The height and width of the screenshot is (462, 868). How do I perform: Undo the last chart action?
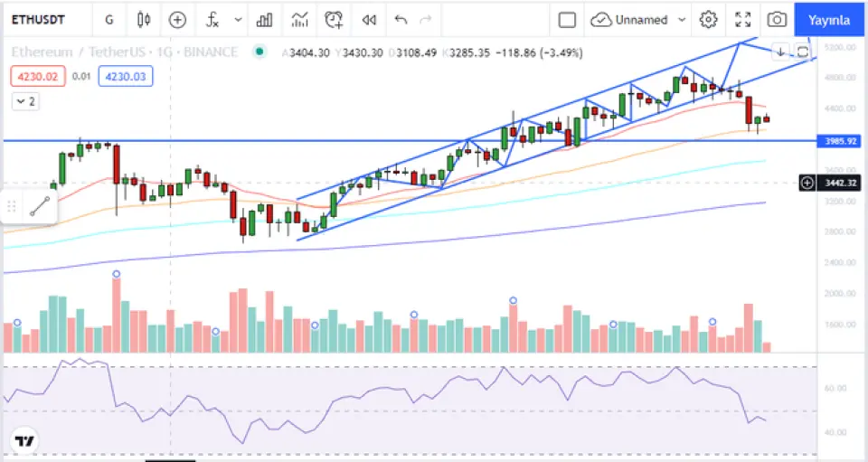[x=401, y=19]
